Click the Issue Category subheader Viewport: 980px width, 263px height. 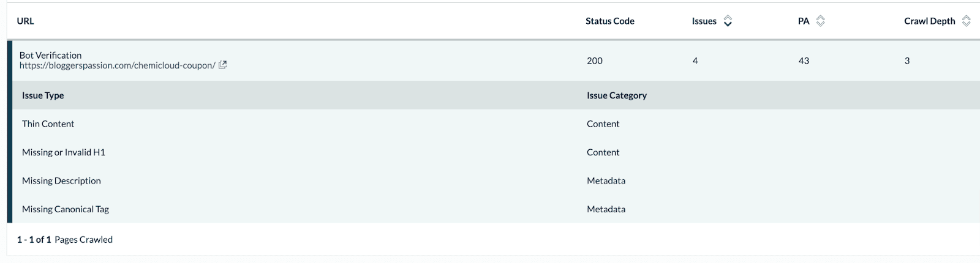point(616,95)
